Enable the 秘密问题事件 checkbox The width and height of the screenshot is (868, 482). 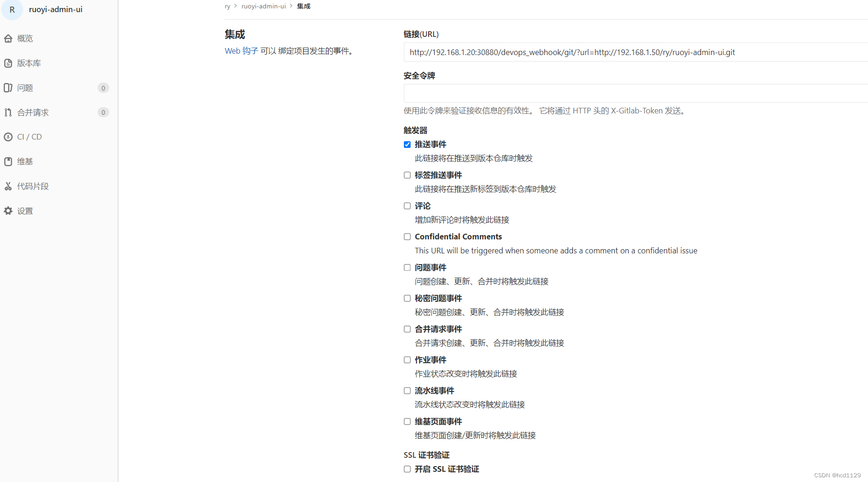coord(407,299)
